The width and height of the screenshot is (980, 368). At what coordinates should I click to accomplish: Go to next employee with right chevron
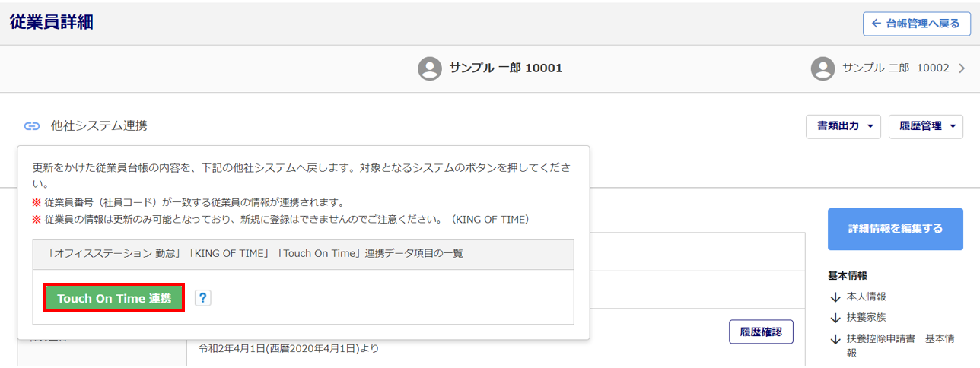[962, 68]
